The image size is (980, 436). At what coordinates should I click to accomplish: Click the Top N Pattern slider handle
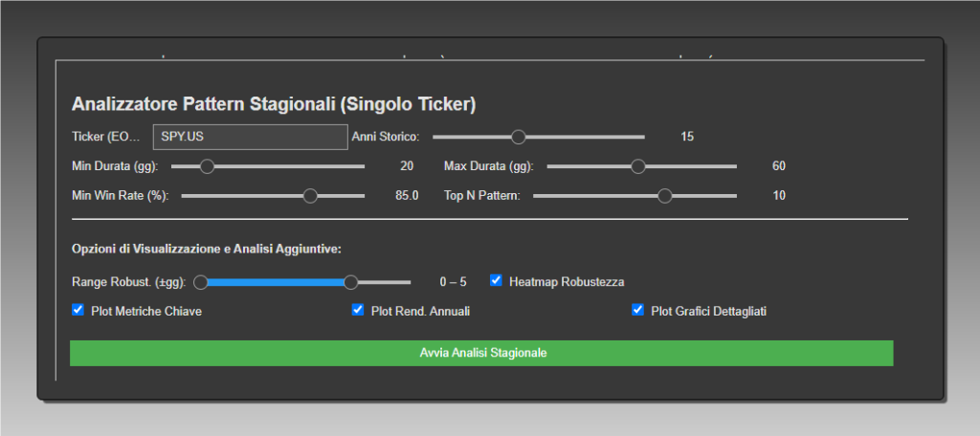pos(664,196)
